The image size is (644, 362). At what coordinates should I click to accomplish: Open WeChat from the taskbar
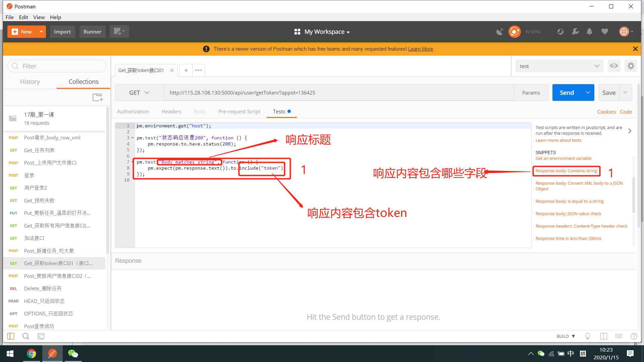pos(73,354)
